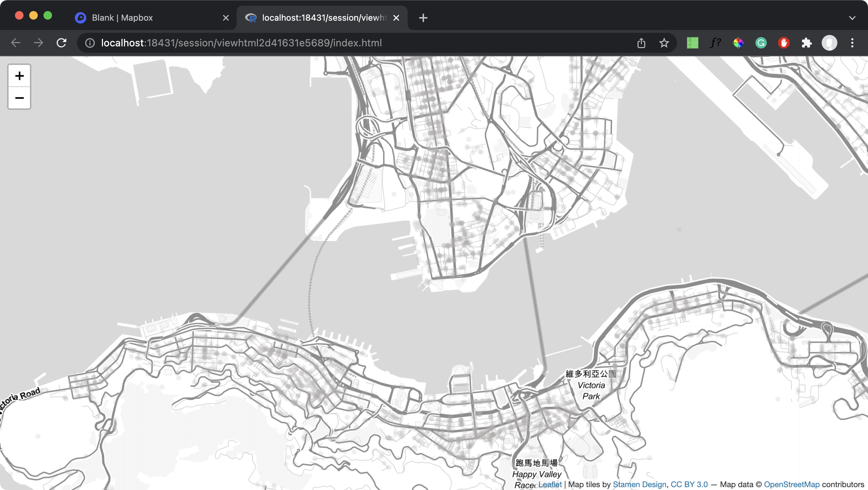Screen dimensions: 868x490
Task: Click the color wheel extension icon
Action: point(738,43)
